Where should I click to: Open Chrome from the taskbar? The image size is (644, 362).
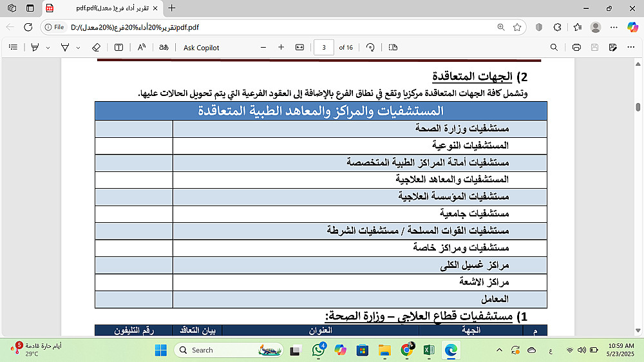pyautogui.click(x=406, y=350)
